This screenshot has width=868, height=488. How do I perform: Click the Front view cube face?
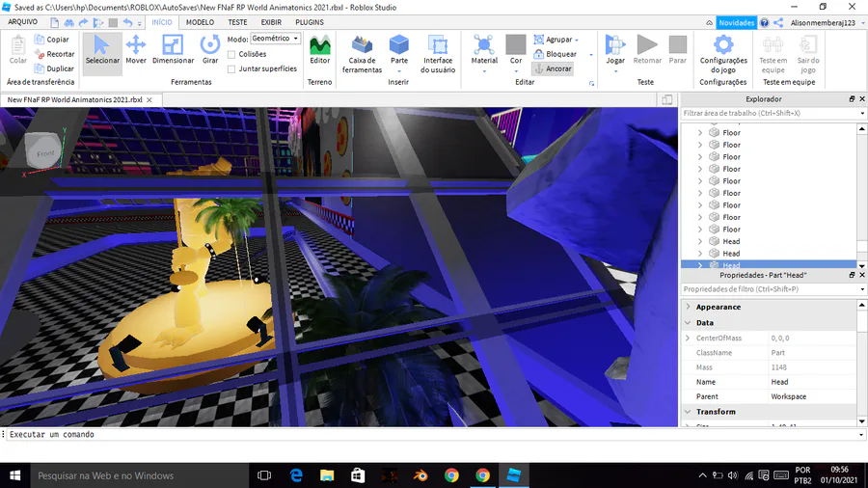(43, 151)
